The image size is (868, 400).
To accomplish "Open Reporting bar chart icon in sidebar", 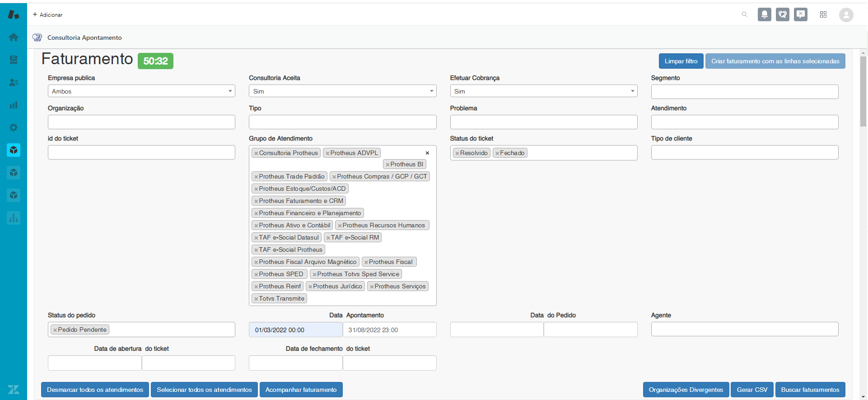I will tap(14, 105).
